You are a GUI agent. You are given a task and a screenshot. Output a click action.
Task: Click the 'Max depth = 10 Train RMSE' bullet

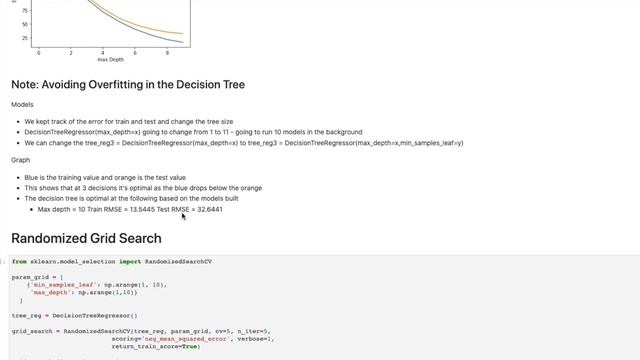[x=130, y=209]
